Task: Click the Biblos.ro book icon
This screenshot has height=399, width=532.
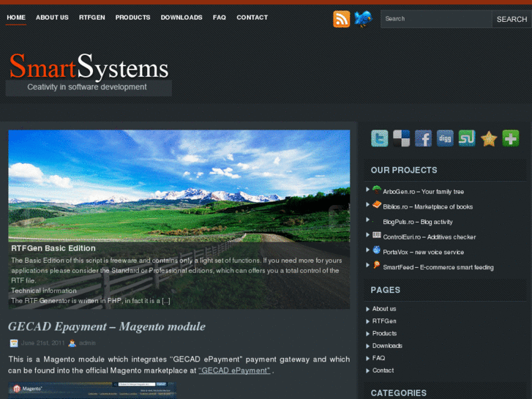Action: click(377, 205)
